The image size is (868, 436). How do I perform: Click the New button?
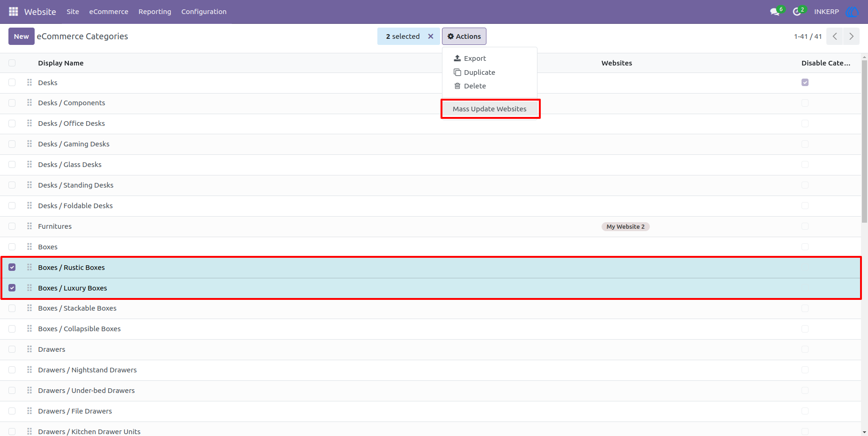pyautogui.click(x=22, y=36)
